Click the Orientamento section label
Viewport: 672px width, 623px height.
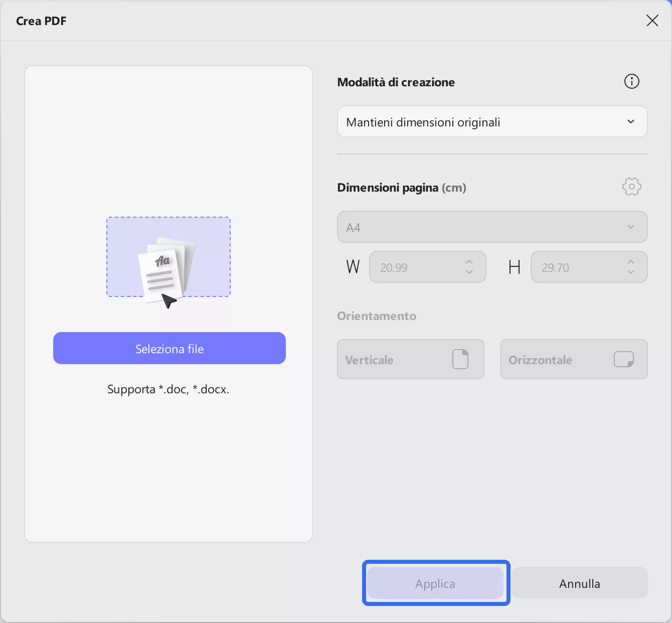(376, 316)
